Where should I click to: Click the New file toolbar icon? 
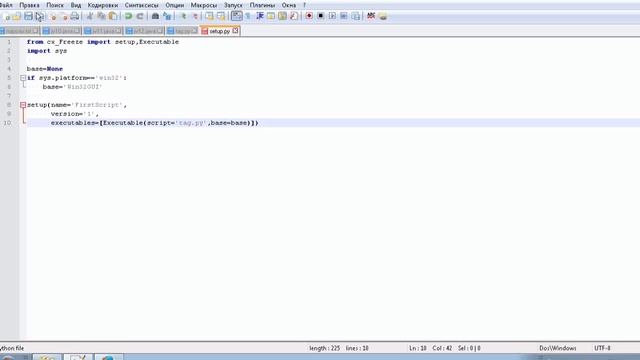coord(7,16)
